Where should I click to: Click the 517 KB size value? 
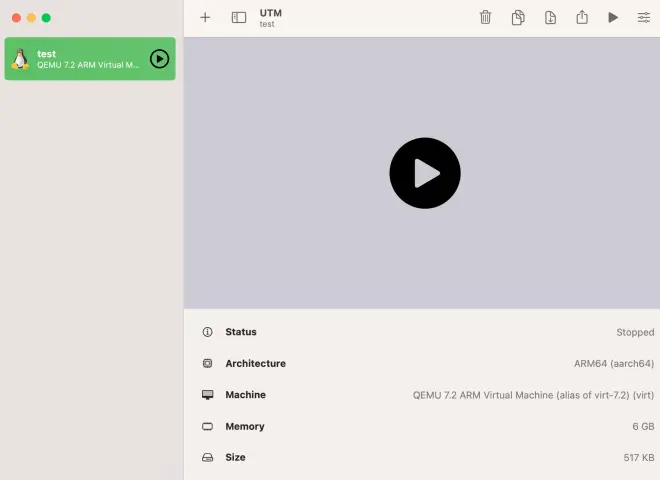coord(639,457)
